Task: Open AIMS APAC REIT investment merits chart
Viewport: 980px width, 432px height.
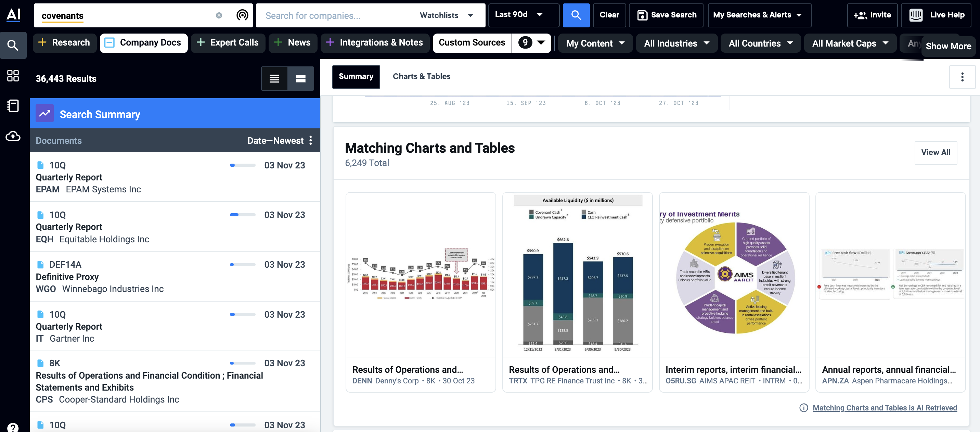Action: coord(734,275)
